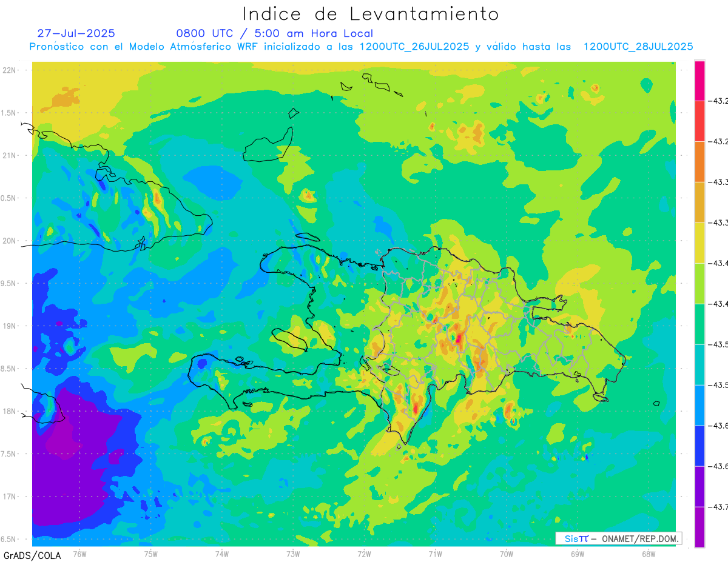Click the initialization time 1200UTC_26JUL2025
728x562 pixels.
pos(414,47)
